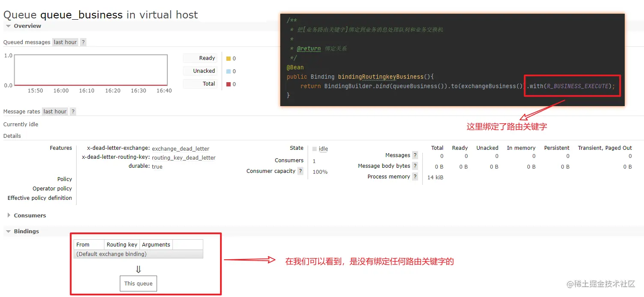Click the queued messages chart area

point(91,70)
